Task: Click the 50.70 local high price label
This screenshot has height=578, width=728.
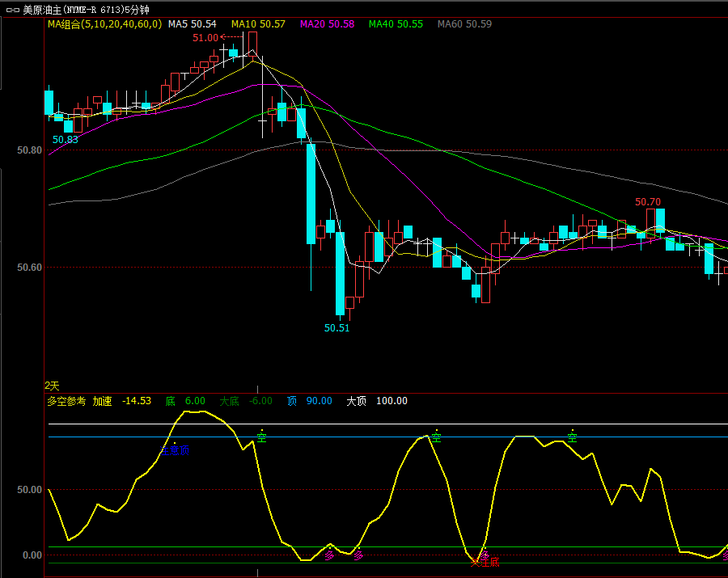Action: 648,202
